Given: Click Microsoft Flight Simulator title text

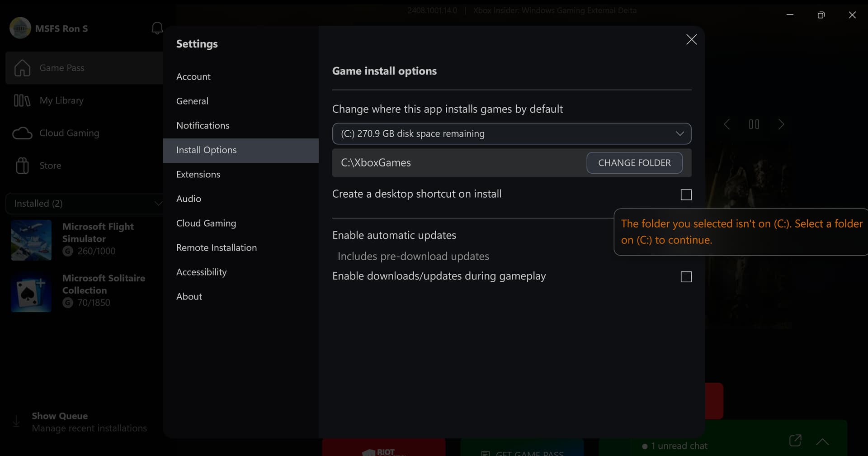Looking at the screenshot, I should coord(98,233).
